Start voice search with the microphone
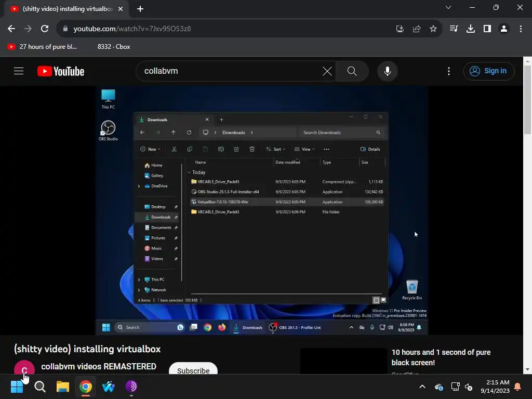 pyautogui.click(x=388, y=71)
